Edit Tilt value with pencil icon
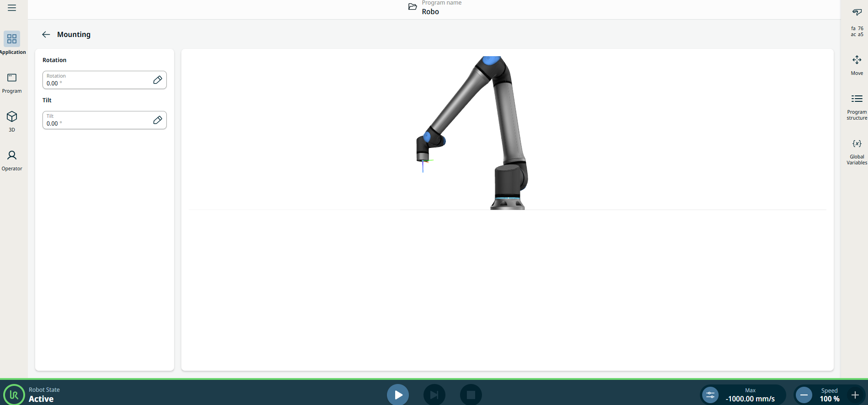 click(158, 120)
